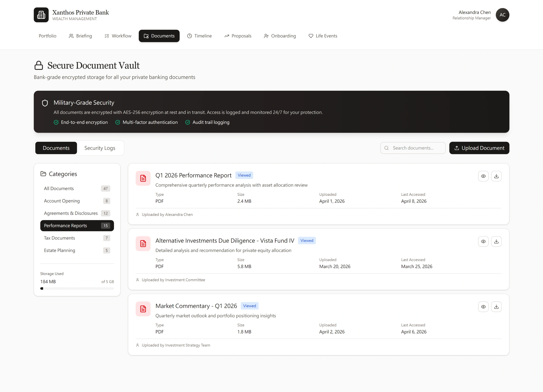Navigate to the Life Events menu item

[x=323, y=36]
